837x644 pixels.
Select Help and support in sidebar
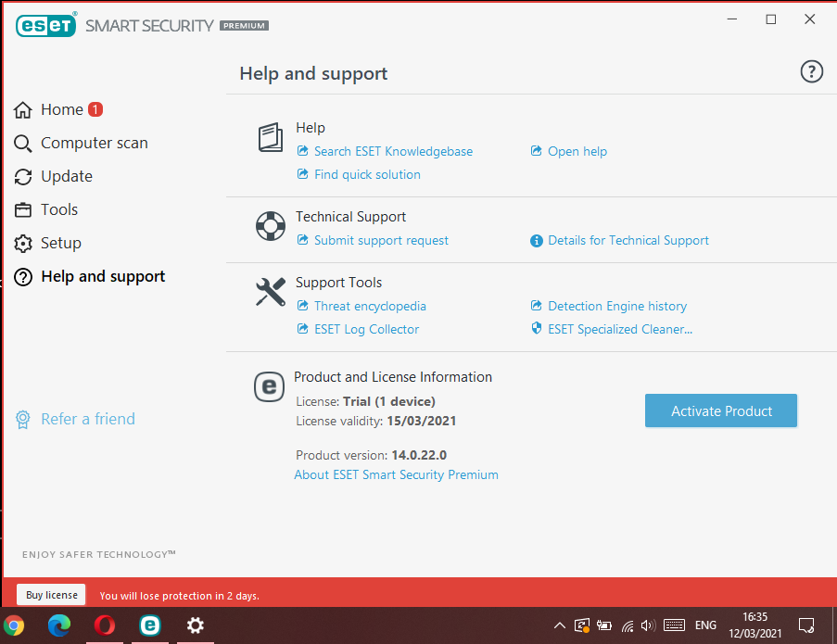103,276
